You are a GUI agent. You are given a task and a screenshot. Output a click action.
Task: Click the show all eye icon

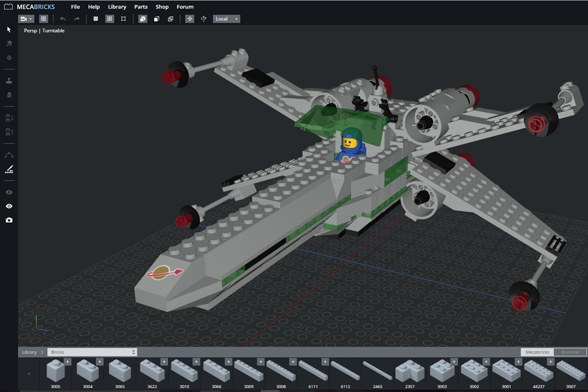pos(9,206)
